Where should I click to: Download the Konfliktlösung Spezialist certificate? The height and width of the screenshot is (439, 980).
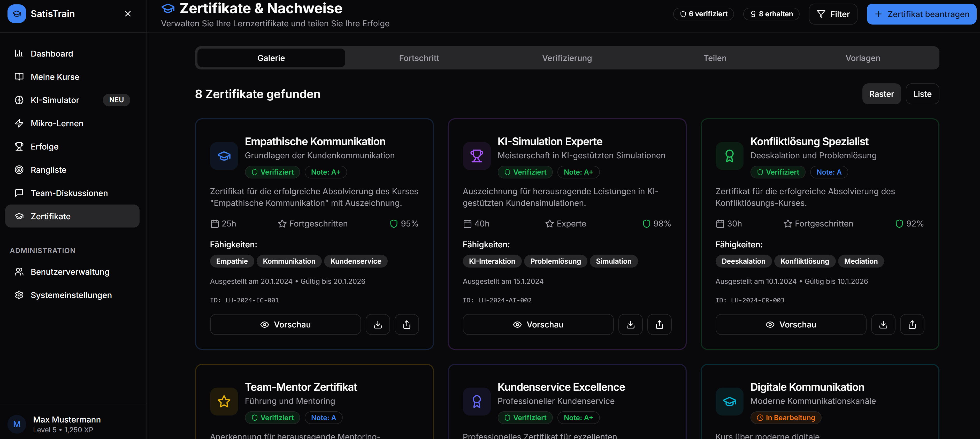click(883, 325)
